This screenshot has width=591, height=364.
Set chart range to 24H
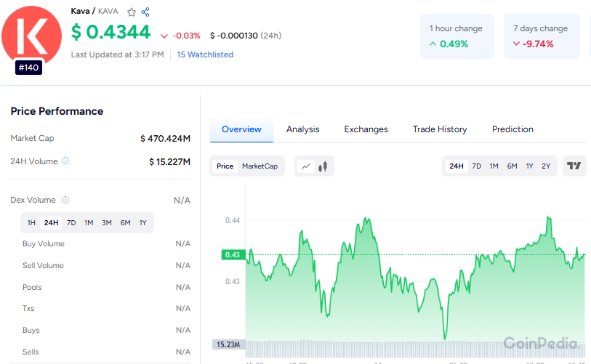point(456,166)
